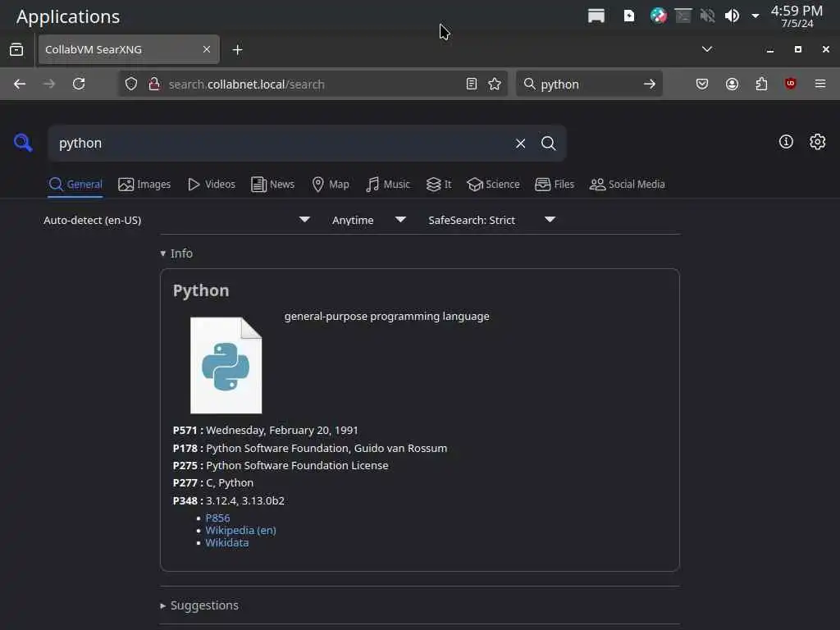Switch to the It search tab
Image resolution: width=840 pixels, height=630 pixels.
(439, 185)
